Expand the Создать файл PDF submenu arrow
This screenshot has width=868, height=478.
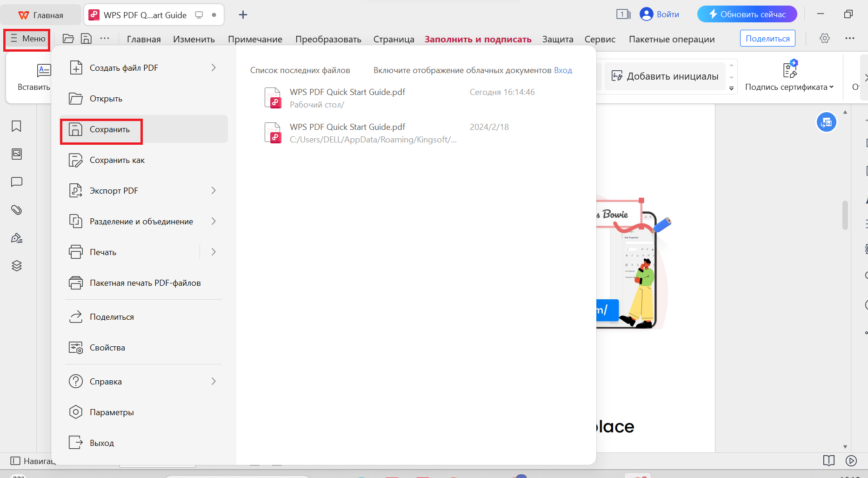click(214, 68)
